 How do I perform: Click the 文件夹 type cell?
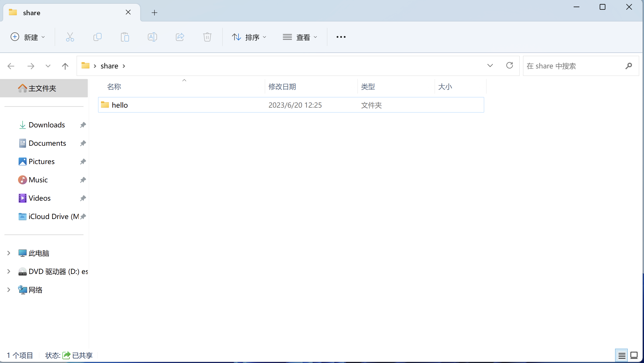(371, 105)
